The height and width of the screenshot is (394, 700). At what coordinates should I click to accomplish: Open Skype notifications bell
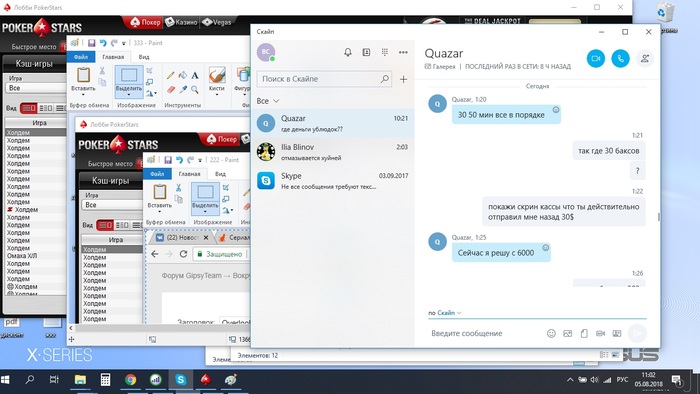click(348, 52)
